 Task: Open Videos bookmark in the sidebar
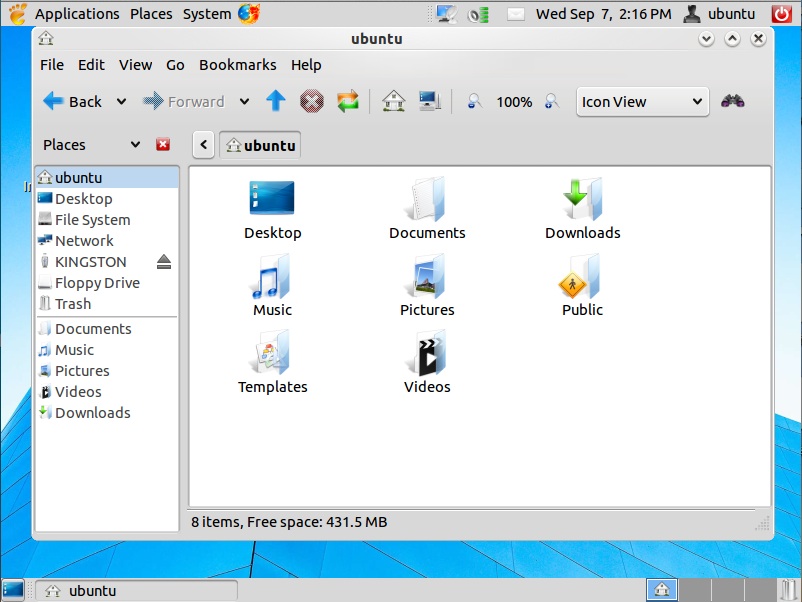(107, 391)
